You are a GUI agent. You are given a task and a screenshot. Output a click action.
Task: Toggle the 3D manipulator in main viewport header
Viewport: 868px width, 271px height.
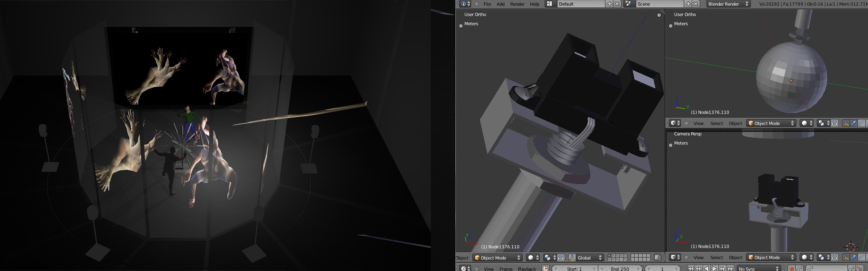point(572,258)
